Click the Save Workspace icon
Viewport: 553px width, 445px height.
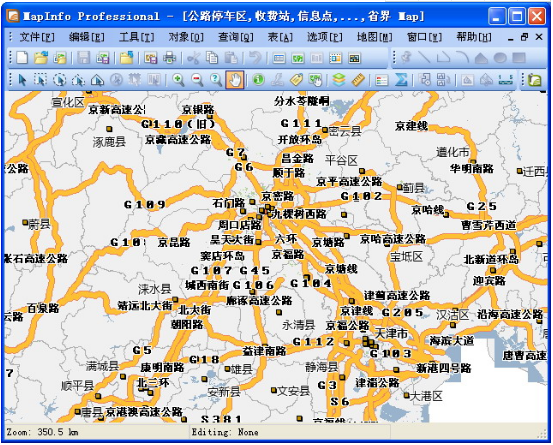click(102, 57)
